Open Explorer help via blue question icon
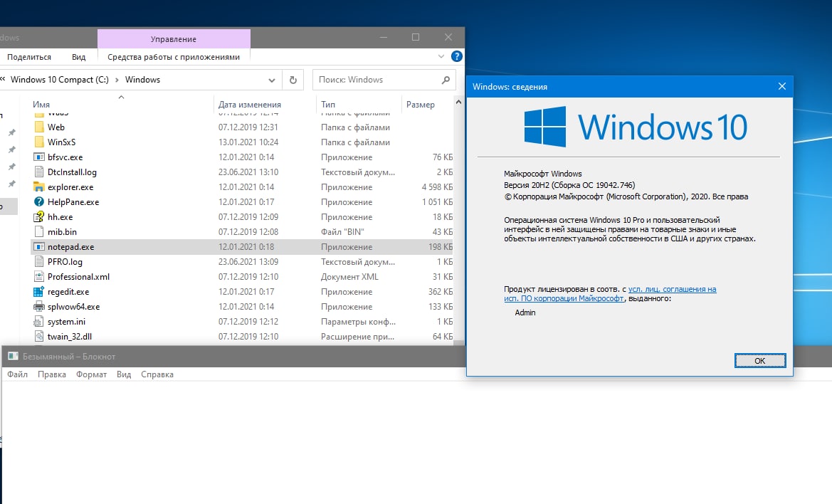This screenshot has width=832, height=504. [456, 56]
